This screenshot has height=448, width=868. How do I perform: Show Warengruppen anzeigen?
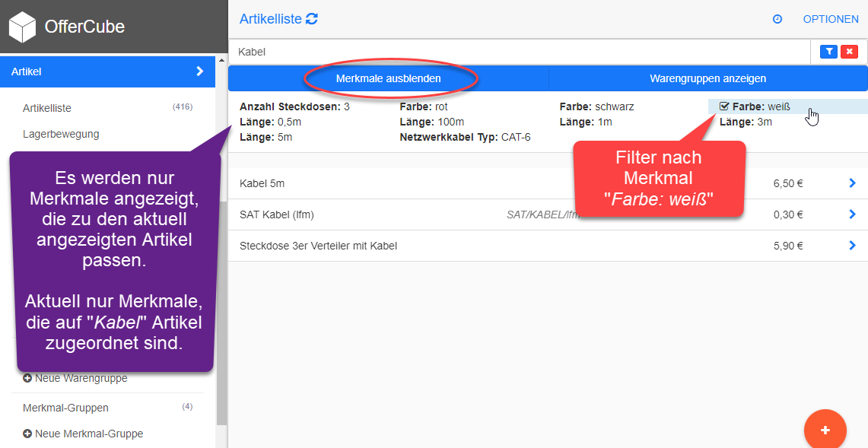pos(707,78)
